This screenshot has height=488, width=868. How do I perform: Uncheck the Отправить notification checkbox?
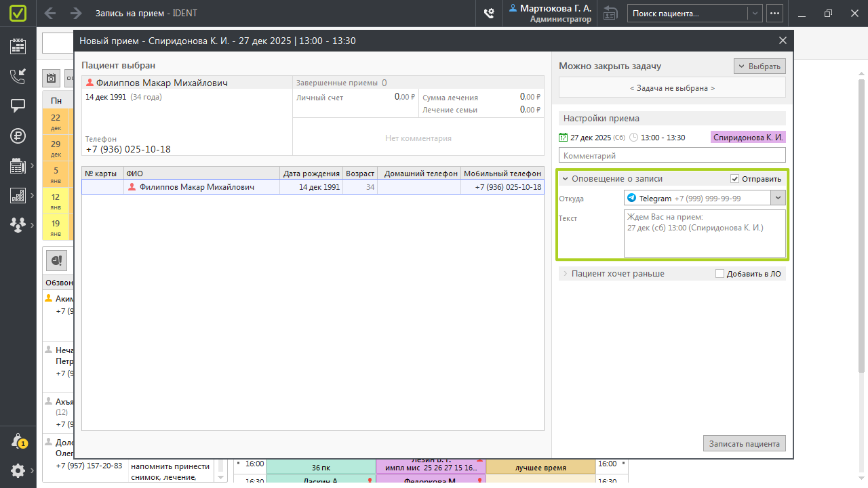coord(734,179)
